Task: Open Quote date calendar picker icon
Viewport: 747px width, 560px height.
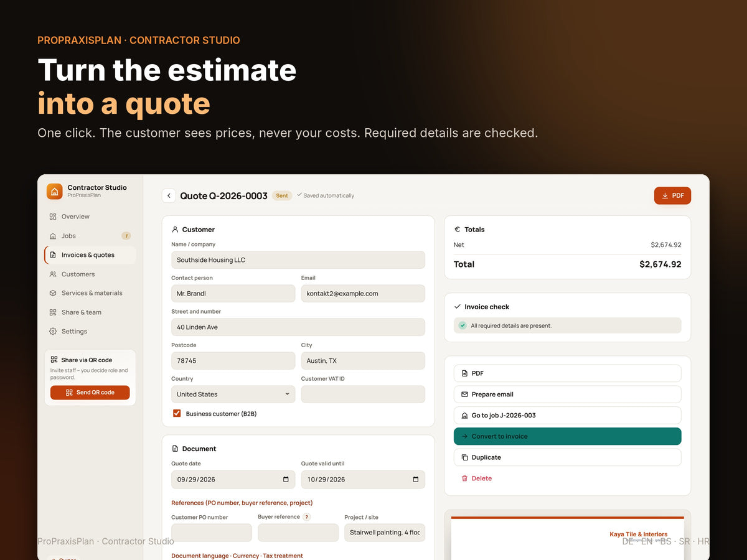Action: click(286, 480)
